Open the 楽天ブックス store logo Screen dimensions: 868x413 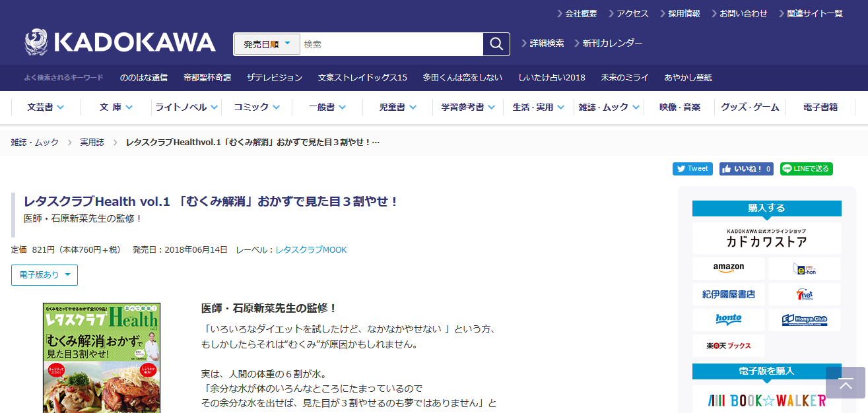click(x=729, y=346)
